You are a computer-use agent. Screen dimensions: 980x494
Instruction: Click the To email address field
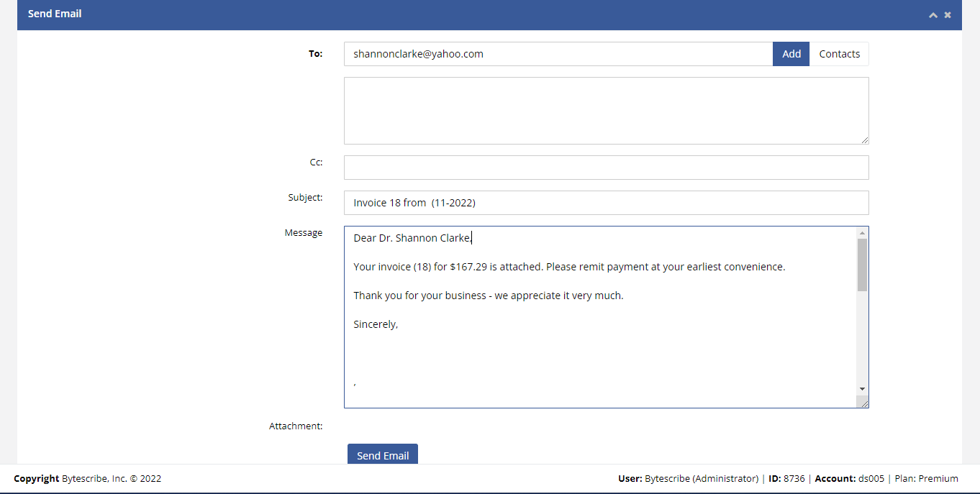[558, 54]
